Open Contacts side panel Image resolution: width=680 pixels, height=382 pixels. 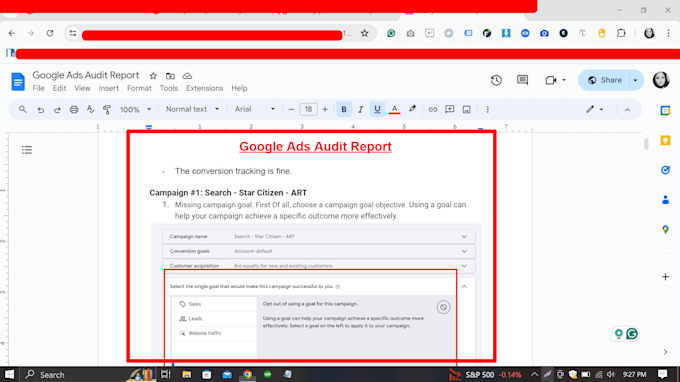coord(665,200)
